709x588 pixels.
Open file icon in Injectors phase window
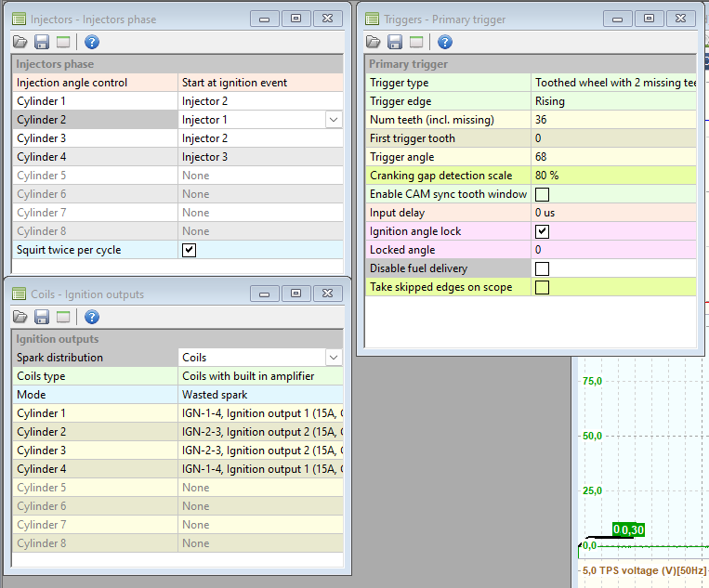pyautogui.click(x=20, y=42)
